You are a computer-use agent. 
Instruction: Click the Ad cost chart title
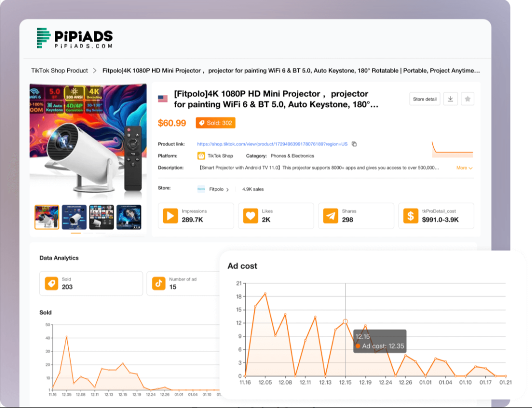pos(242,266)
